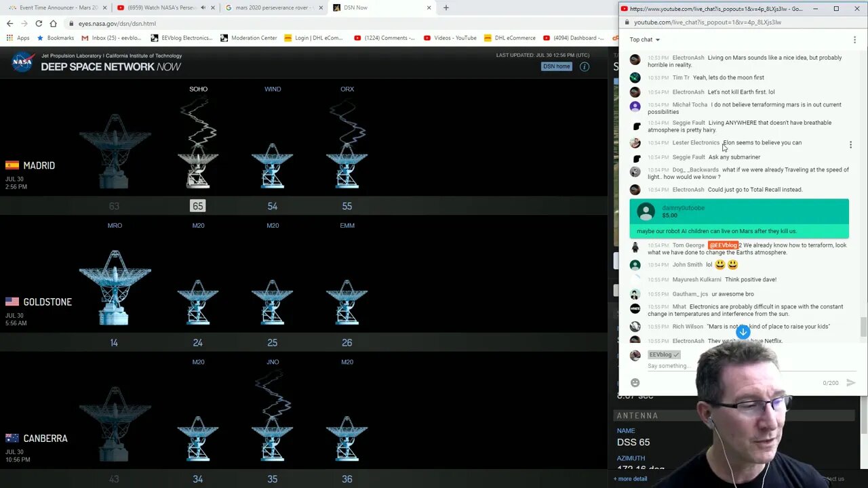Open the Apps bookmarks shortcut
Viewport: 868px width, 488px height.
[18, 38]
